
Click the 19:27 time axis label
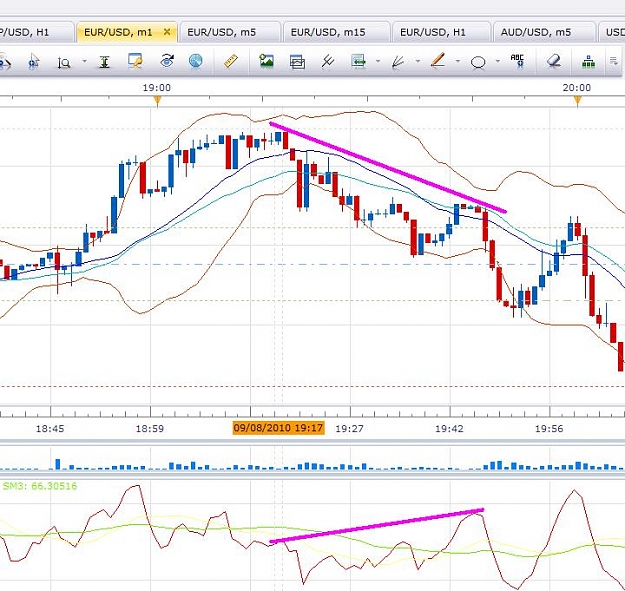pyautogui.click(x=350, y=429)
